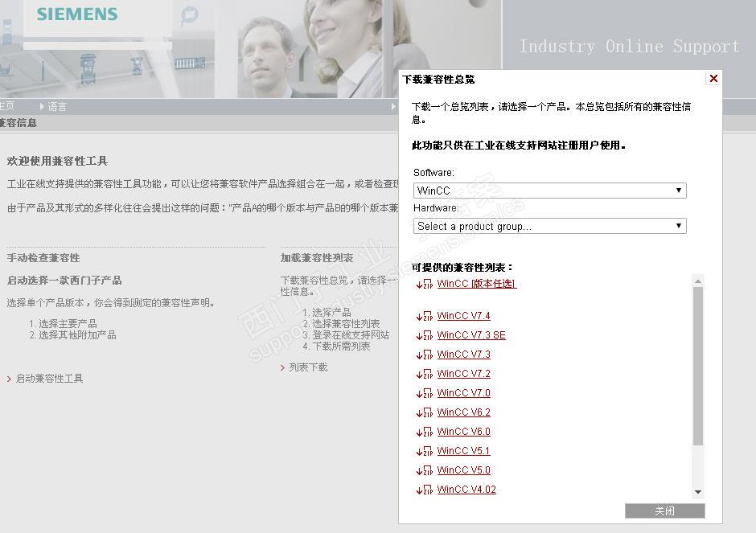
Task: Open the WinCC V7.4 link
Action: click(463, 316)
